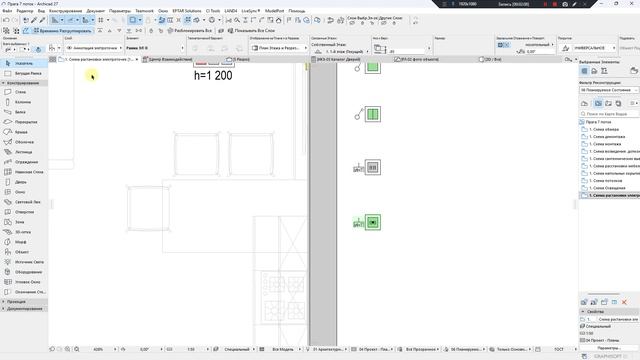The image size is (640, 360).
Task: Click the undo arrow in top toolbar
Action: coord(6,20)
